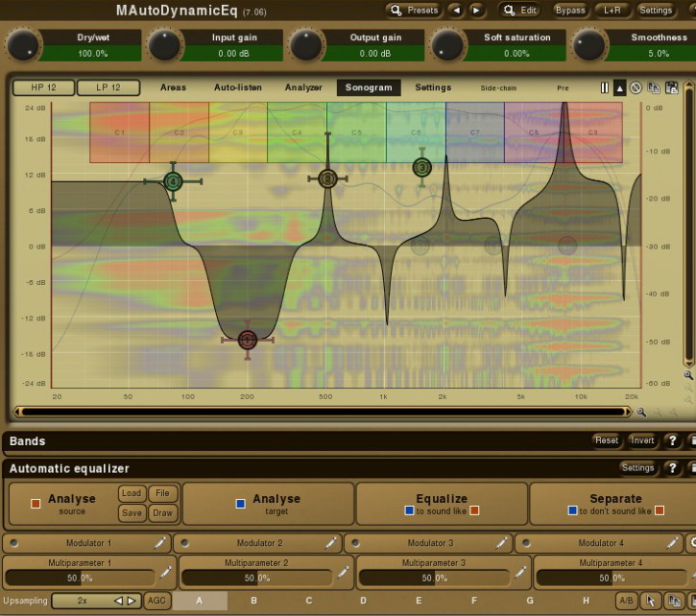The height and width of the screenshot is (616, 696).
Task: Edit Modulator 1 with its pencil icon
Action: pyautogui.click(x=160, y=543)
